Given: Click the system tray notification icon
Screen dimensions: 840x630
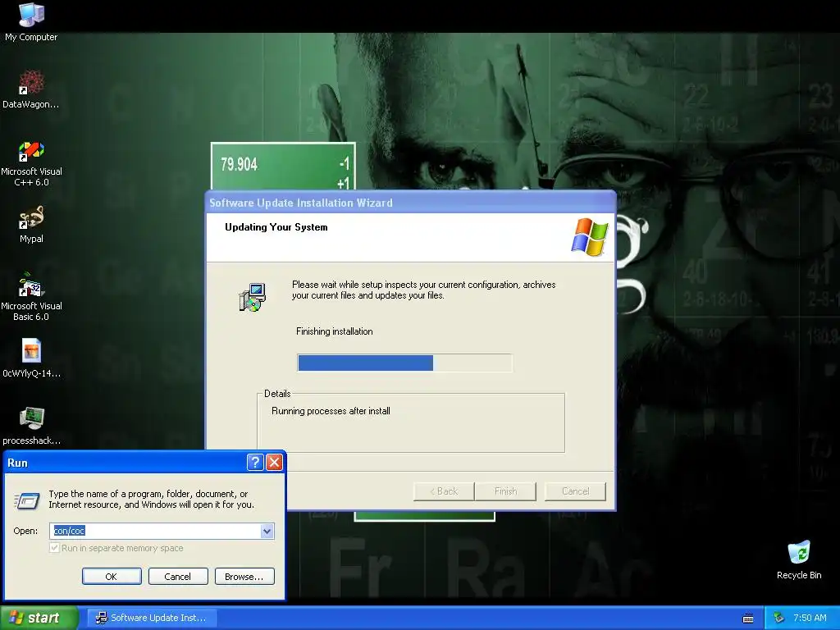Looking at the screenshot, I should coord(779,618).
